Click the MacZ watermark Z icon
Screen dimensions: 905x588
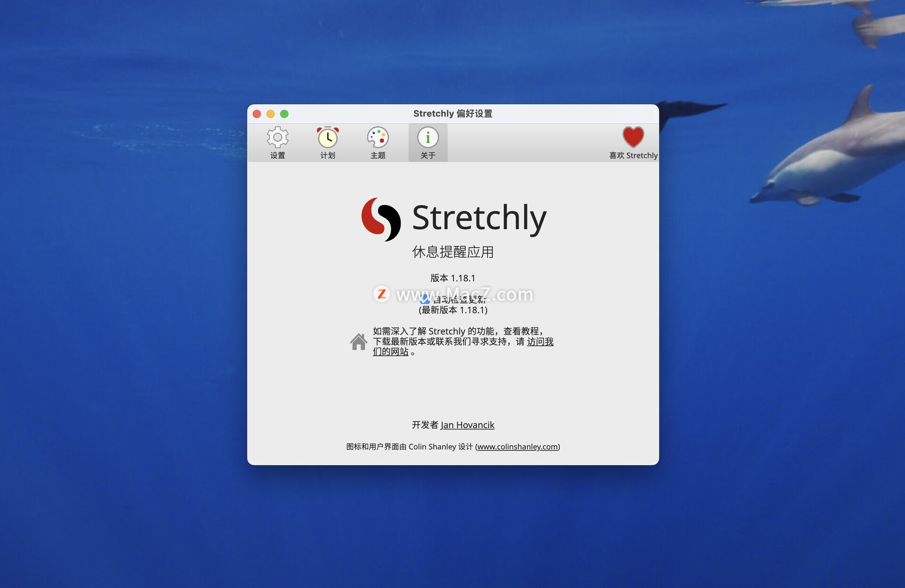tap(381, 294)
